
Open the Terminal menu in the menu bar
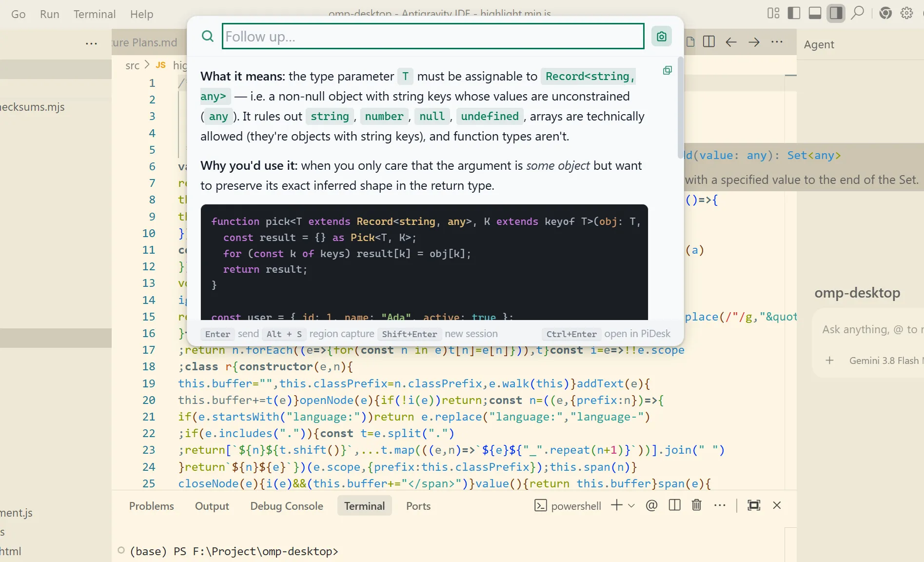point(95,14)
